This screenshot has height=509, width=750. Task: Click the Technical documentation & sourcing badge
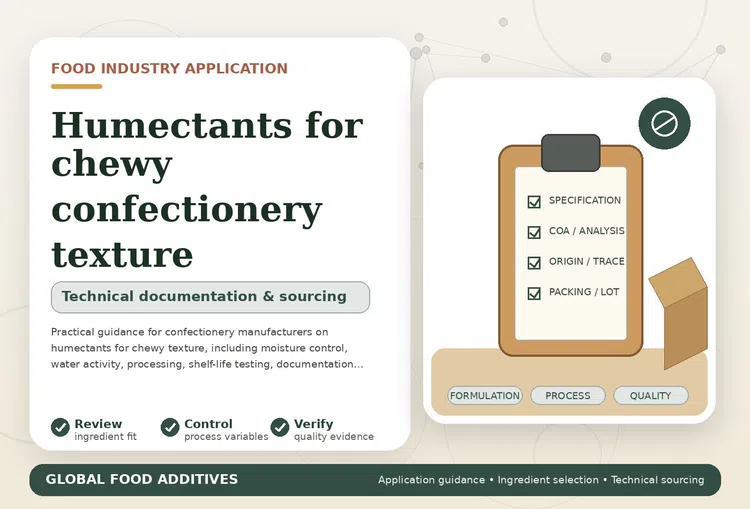tap(210, 297)
